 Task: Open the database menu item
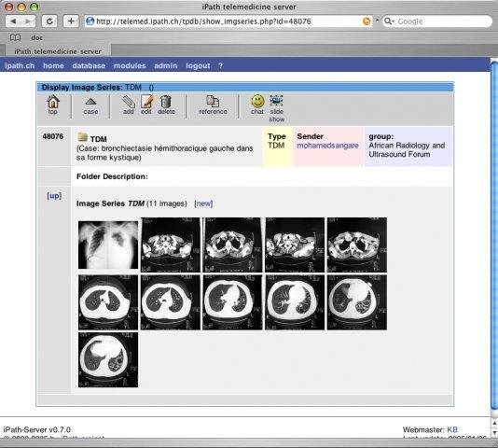[x=89, y=66]
